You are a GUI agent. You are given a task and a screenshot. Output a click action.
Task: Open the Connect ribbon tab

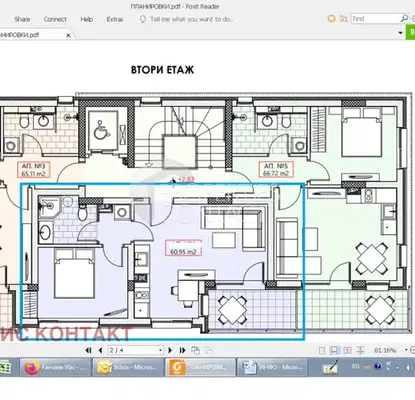(55, 19)
